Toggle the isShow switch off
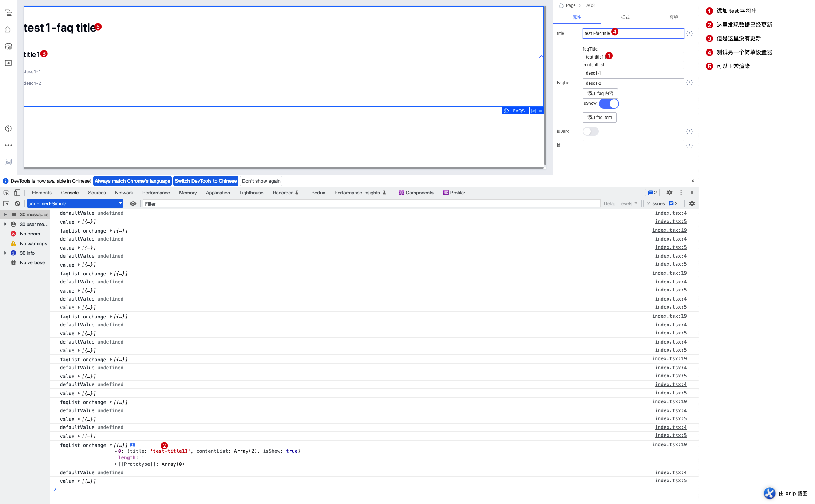The image size is (815, 504). click(x=609, y=104)
